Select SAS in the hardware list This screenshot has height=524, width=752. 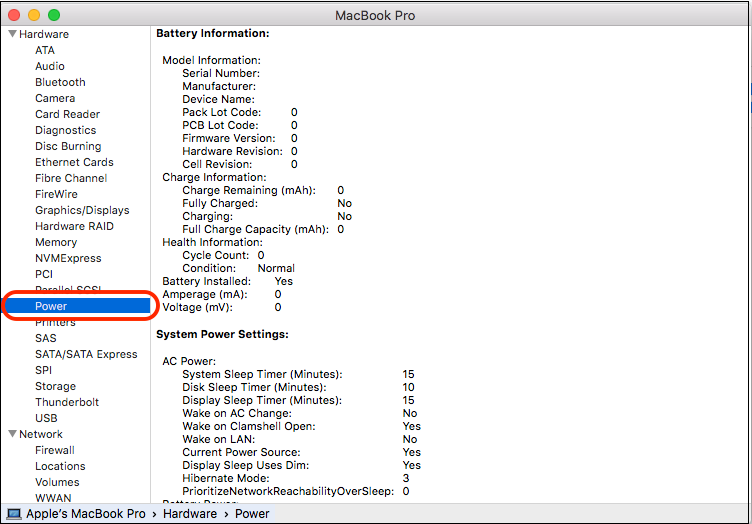(46, 338)
